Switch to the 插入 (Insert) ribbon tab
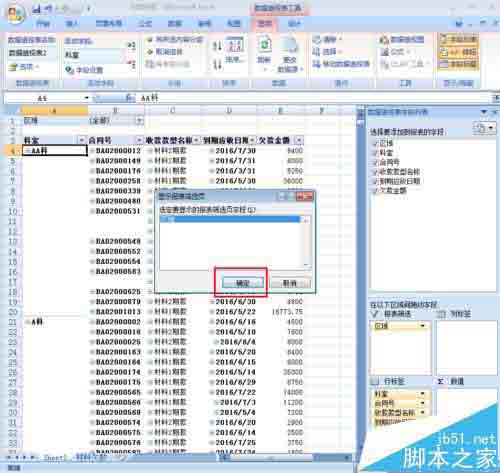The height and width of the screenshot is (473, 500). pyautogui.click(x=72, y=24)
